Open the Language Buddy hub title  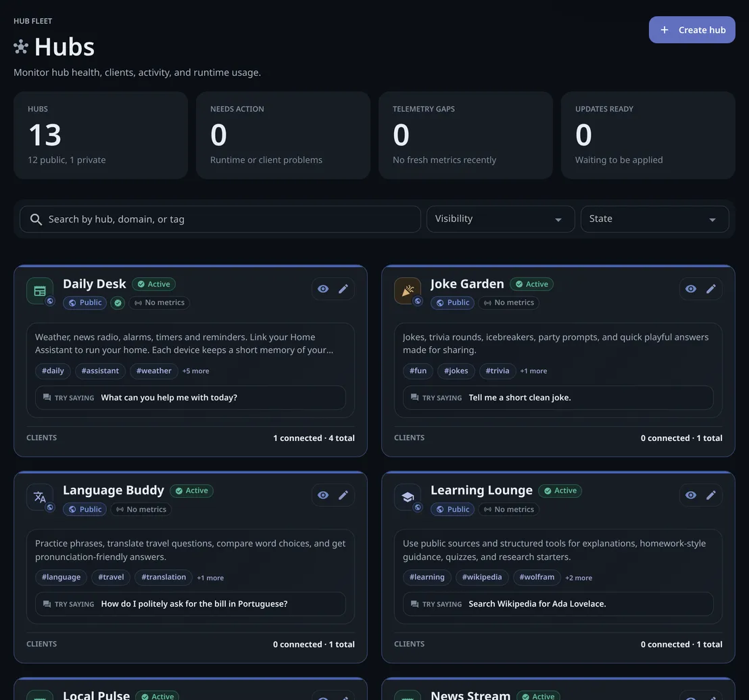tap(113, 490)
